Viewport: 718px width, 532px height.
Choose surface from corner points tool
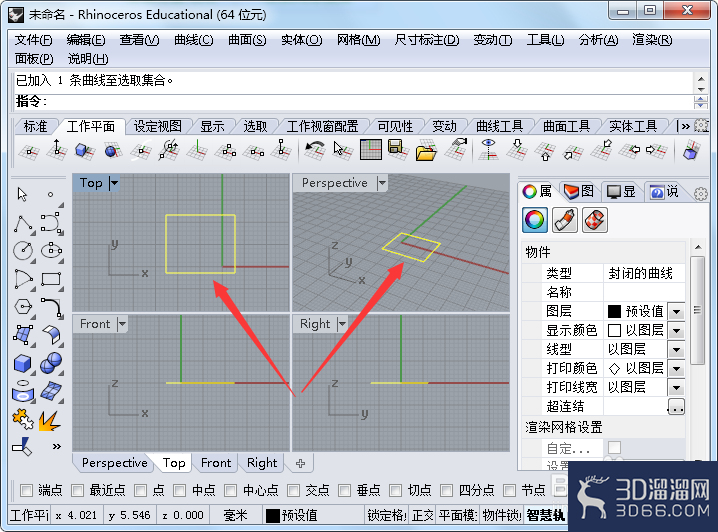23,335
